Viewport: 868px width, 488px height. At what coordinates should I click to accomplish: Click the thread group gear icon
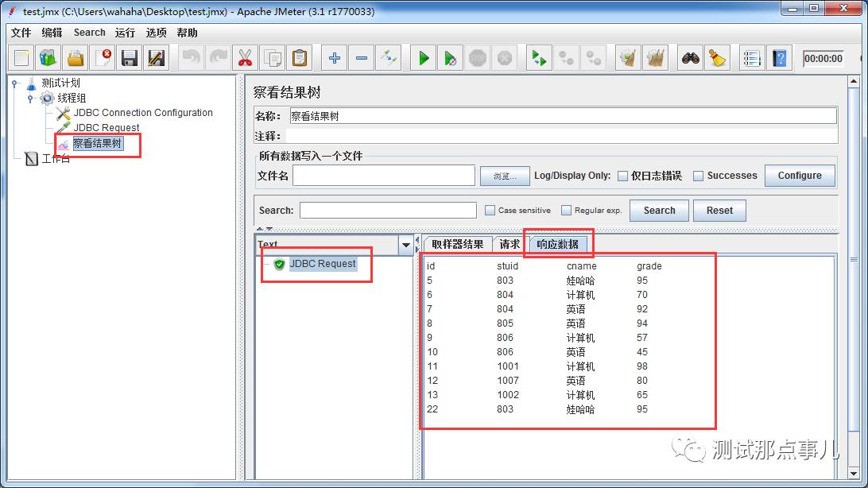(x=47, y=98)
